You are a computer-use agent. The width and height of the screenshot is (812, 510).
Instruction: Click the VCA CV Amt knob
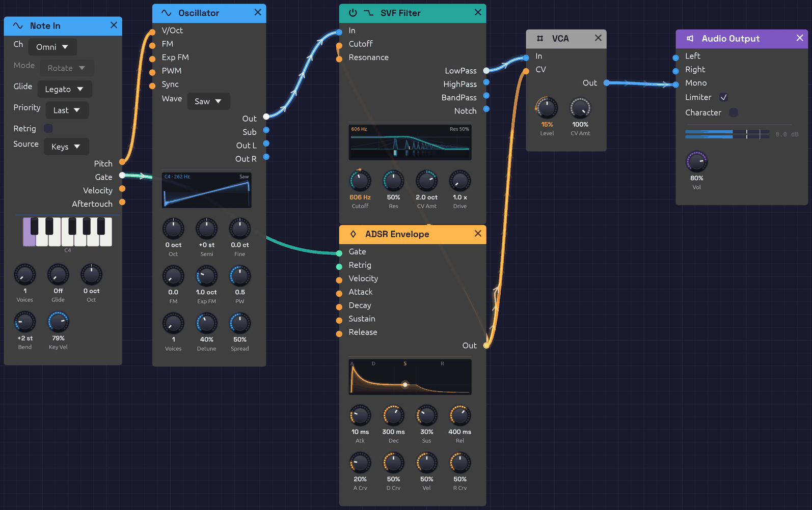pyautogui.click(x=580, y=108)
